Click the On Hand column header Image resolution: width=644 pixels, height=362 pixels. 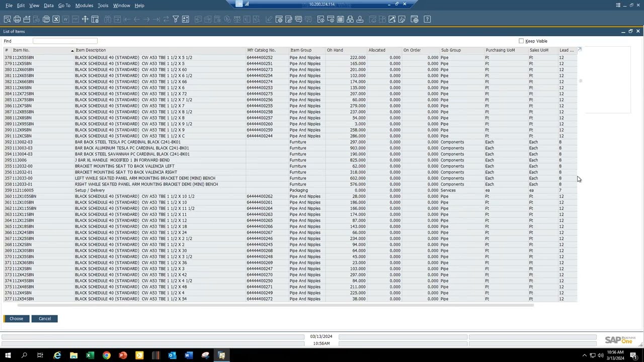[335, 50]
